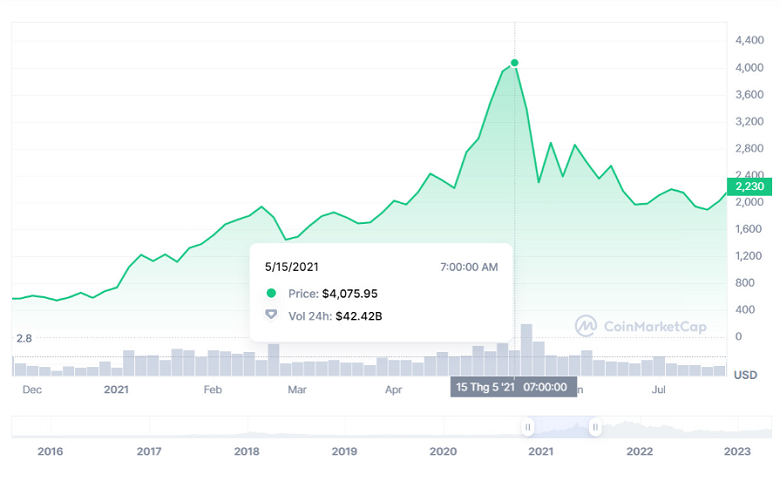The width and height of the screenshot is (780, 481).
Task: Jump to 2022 in the navigator timeline
Action: point(640,452)
